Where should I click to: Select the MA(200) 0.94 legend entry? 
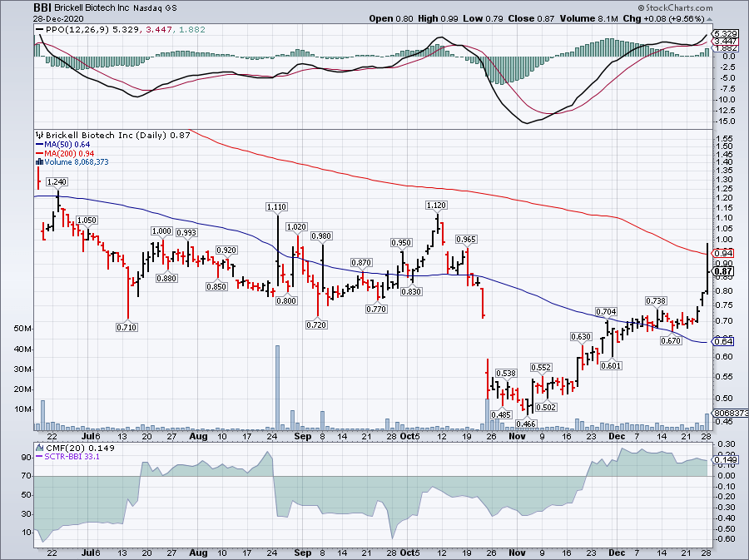coord(69,154)
